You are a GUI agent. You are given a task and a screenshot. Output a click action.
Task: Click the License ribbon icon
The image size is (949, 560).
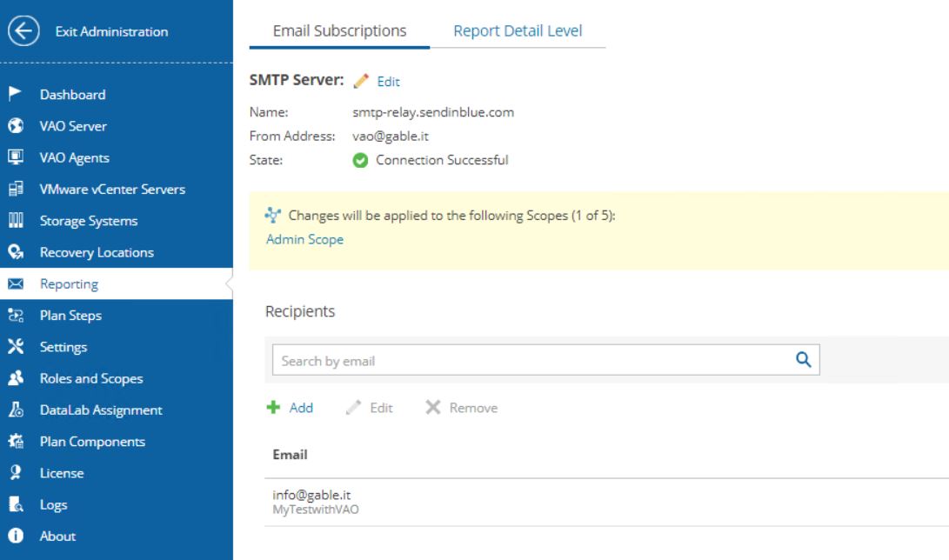[15, 472]
